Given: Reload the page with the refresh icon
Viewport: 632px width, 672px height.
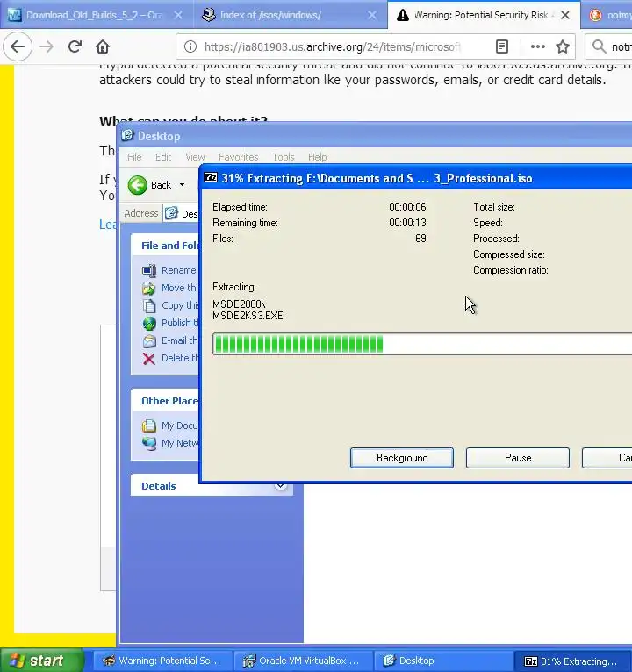Looking at the screenshot, I should (75, 46).
